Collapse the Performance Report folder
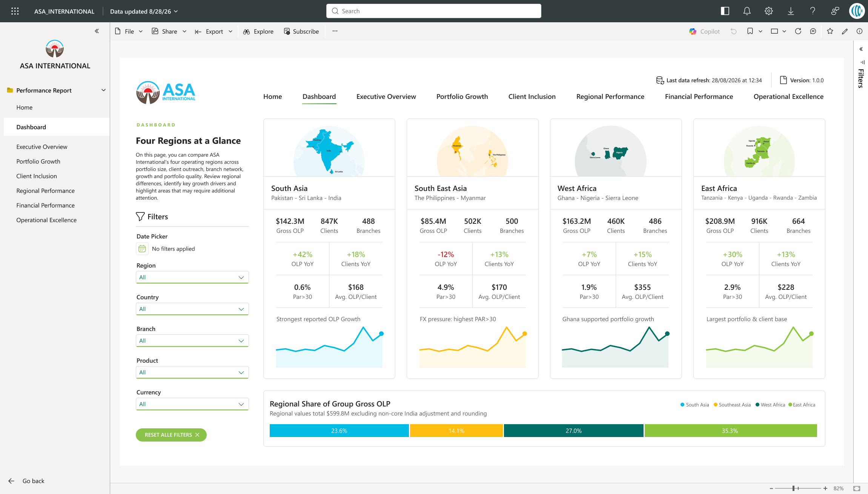 (104, 90)
